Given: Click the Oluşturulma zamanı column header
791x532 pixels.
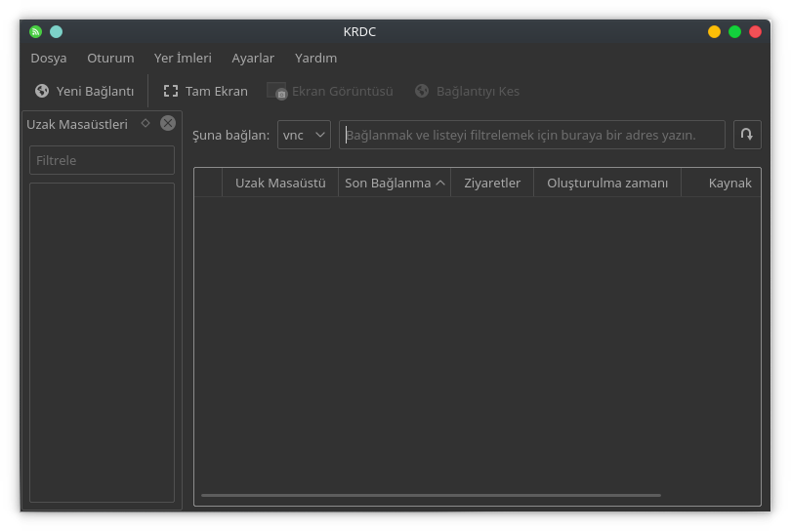Looking at the screenshot, I should pos(607,183).
